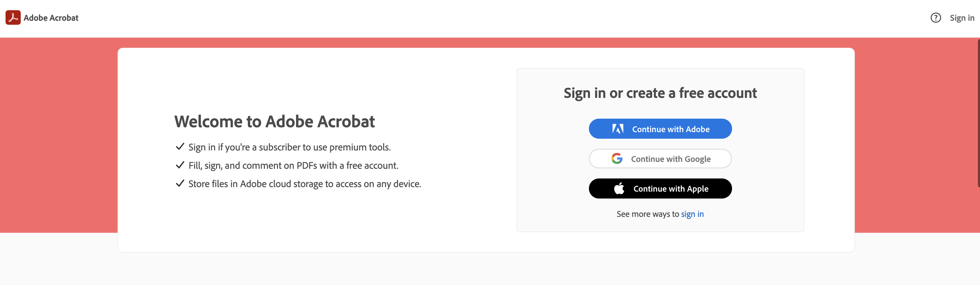
Task: Click the "See more ways to" text
Action: pos(647,214)
